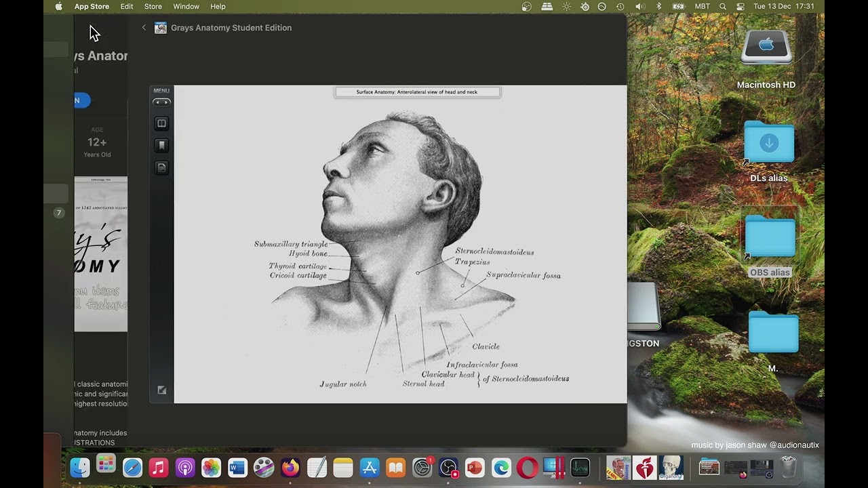Open the Gray's Anatomy preview screenshot thumbnail
This screenshot has height=488, width=868.
pos(100,254)
